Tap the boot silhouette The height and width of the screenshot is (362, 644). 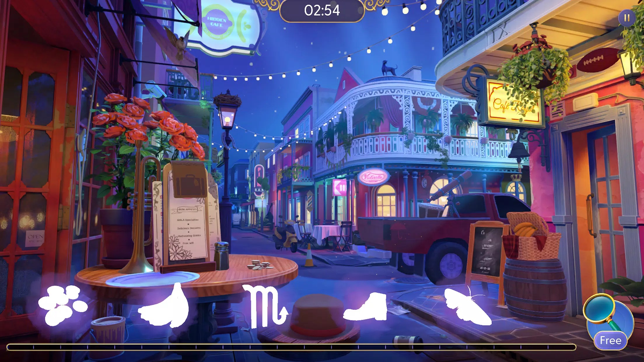tap(365, 306)
